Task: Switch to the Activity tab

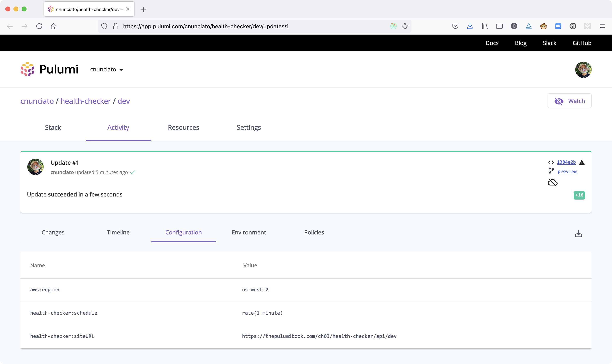Action: (x=118, y=128)
